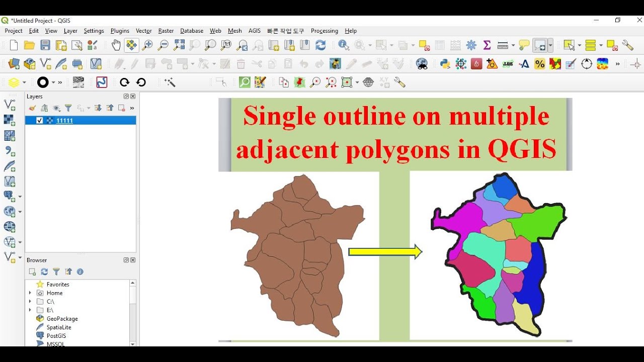
Task: Open the Statistical Summary sigma icon
Action: (x=487, y=45)
